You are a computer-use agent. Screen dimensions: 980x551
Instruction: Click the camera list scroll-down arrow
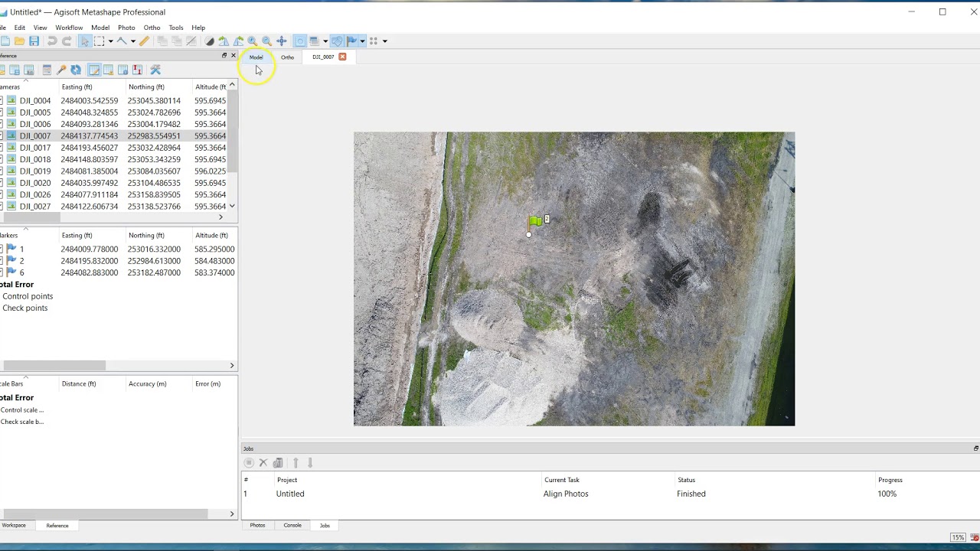pos(232,207)
